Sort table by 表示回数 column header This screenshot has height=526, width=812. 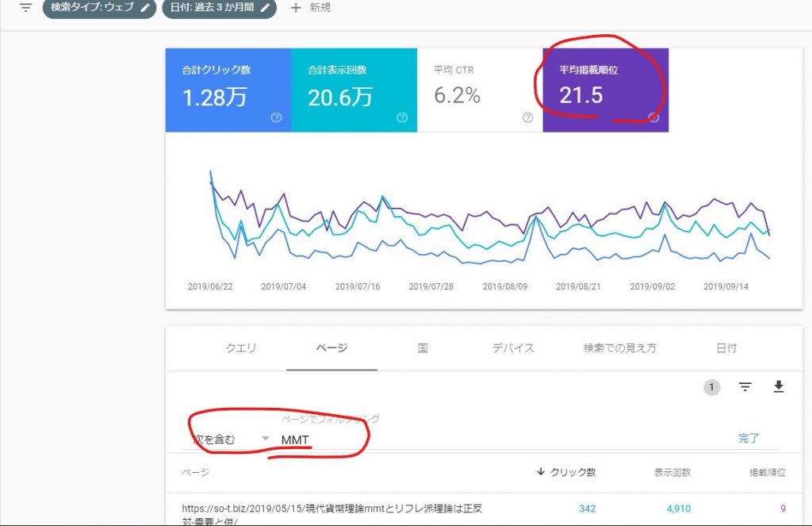[x=672, y=472]
